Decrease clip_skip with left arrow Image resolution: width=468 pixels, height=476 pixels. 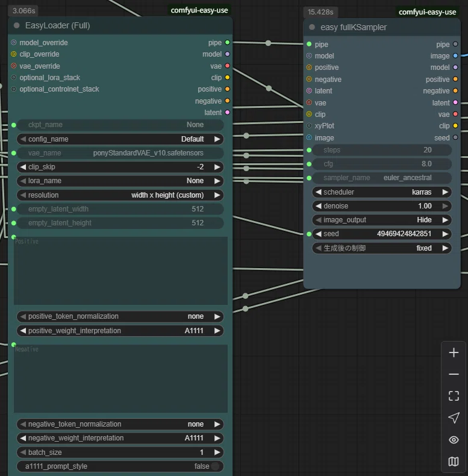point(23,167)
